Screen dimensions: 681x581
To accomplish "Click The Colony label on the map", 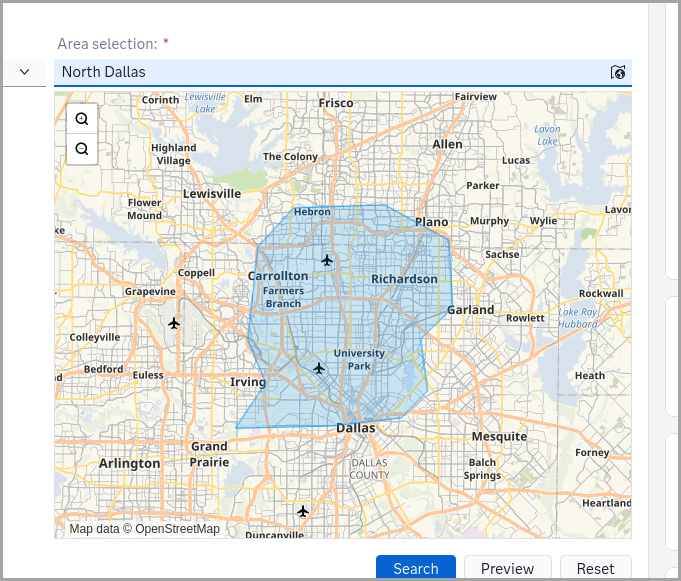I will 290,156.
